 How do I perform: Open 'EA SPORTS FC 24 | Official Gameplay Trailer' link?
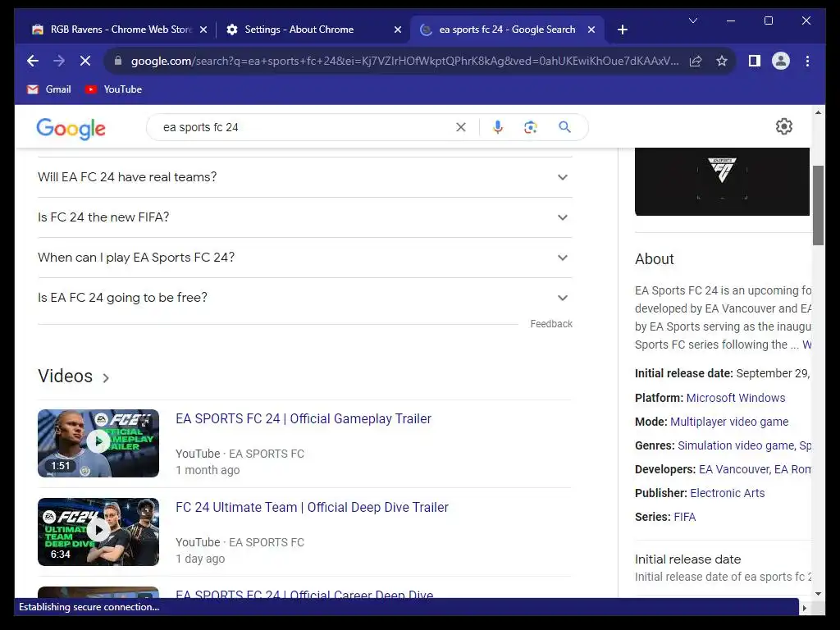click(304, 419)
